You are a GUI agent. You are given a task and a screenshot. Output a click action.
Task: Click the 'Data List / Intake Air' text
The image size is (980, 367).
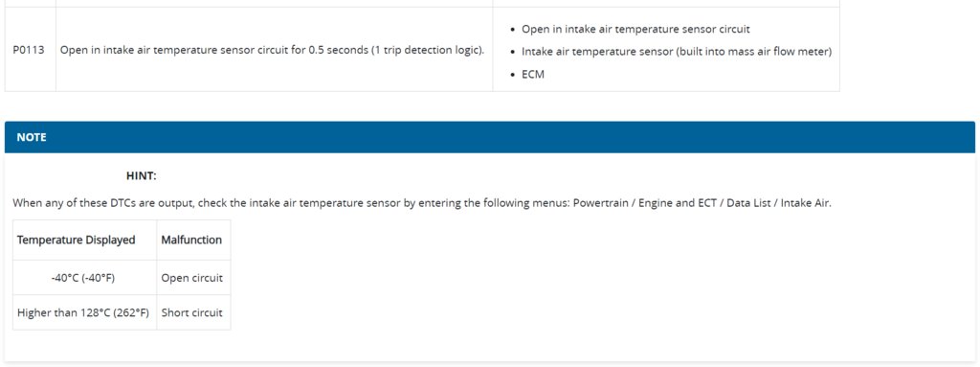[779, 203]
